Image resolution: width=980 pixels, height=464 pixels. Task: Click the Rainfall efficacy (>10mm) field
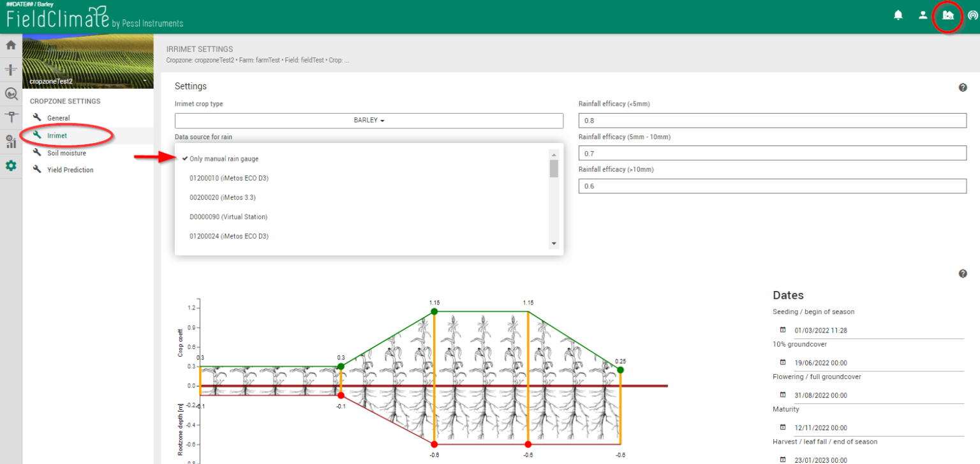tap(773, 186)
